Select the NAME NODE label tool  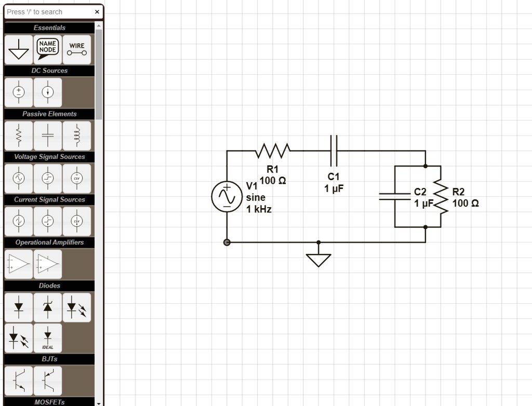(47, 49)
